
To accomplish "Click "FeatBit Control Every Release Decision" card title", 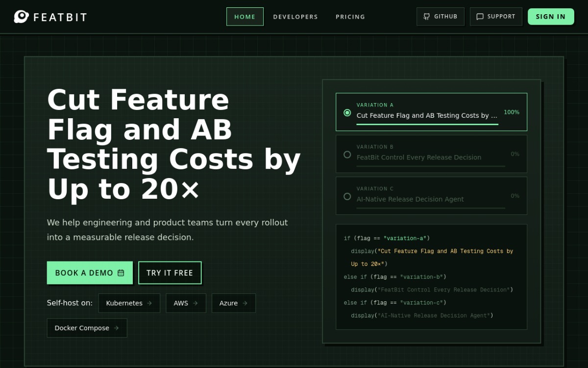I will (419, 158).
